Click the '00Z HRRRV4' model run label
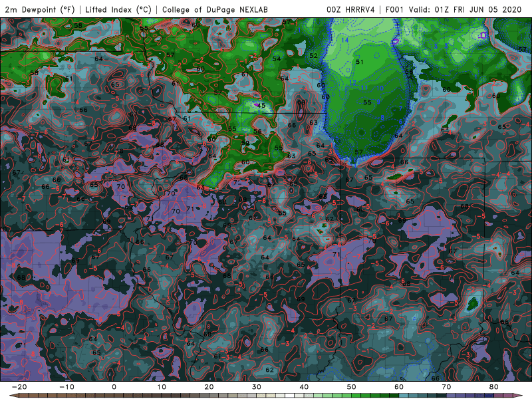The width and height of the screenshot is (532, 399). point(350,9)
